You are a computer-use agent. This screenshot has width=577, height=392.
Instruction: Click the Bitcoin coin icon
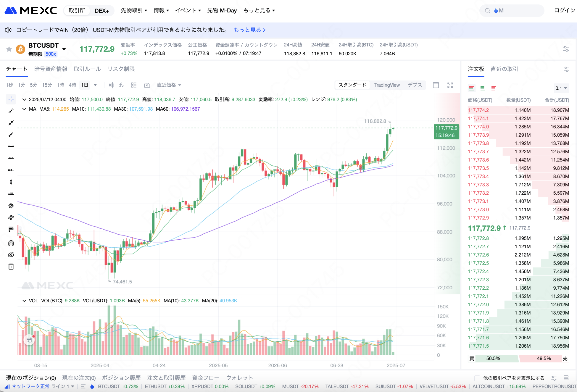tap(20, 49)
